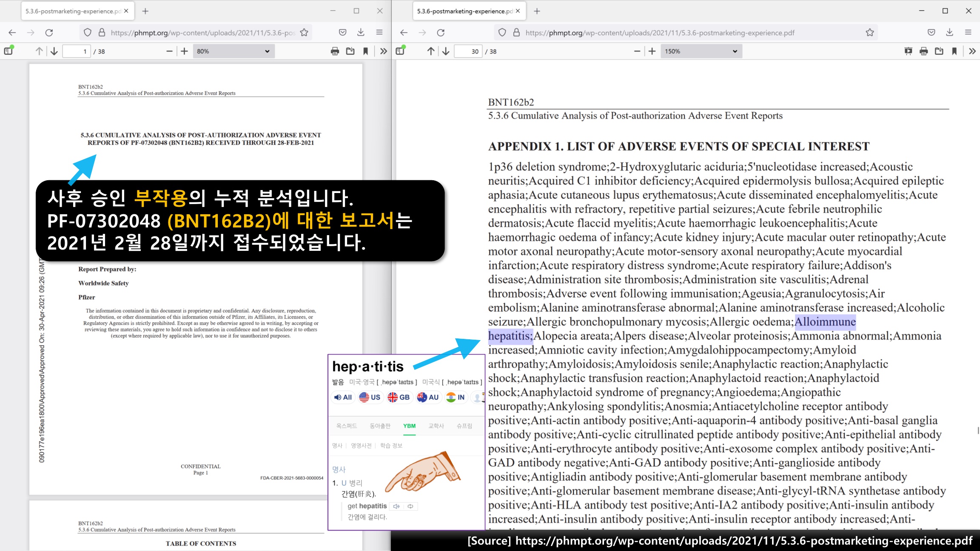Screen dimensions: 980x551
Task: Play the GB pronunciation of hepatitis
Action: click(399, 397)
